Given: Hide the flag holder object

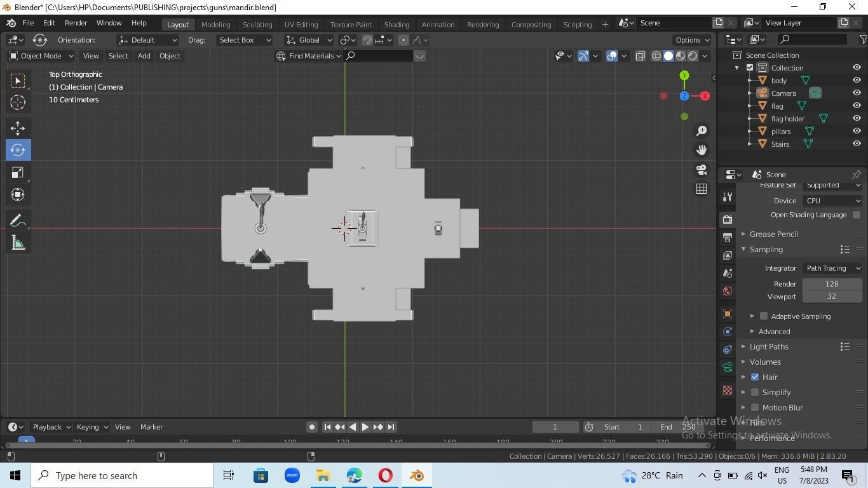Looking at the screenshot, I should (857, 118).
